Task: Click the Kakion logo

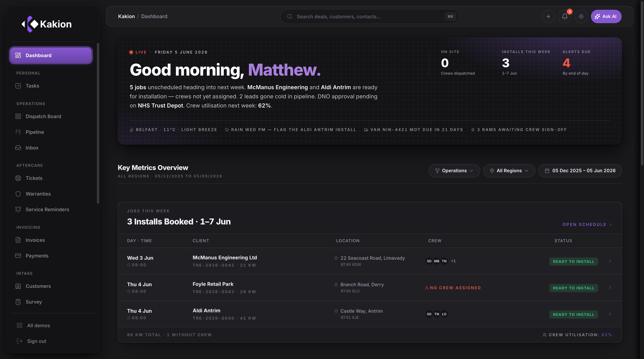Action: coord(47,24)
